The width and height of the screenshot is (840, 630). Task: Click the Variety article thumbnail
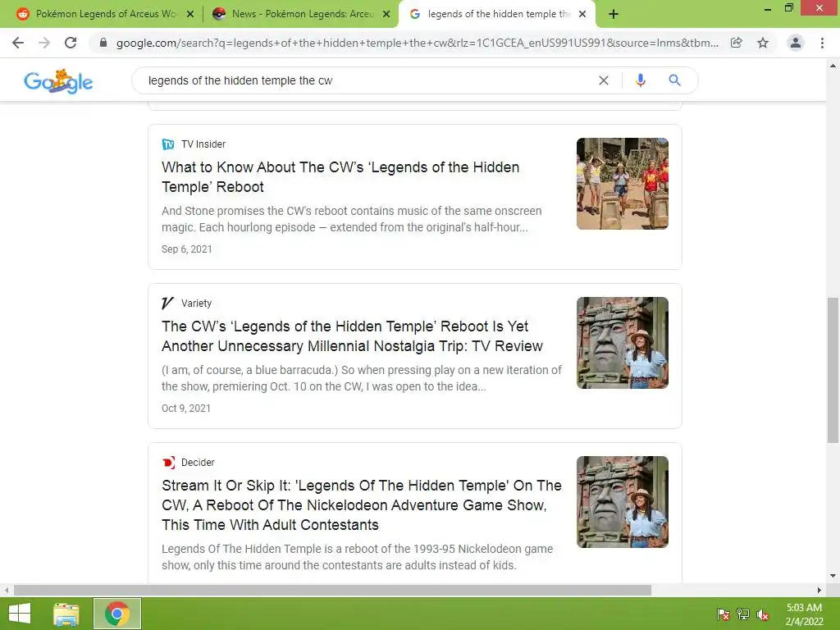pyautogui.click(x=623, y=343)
